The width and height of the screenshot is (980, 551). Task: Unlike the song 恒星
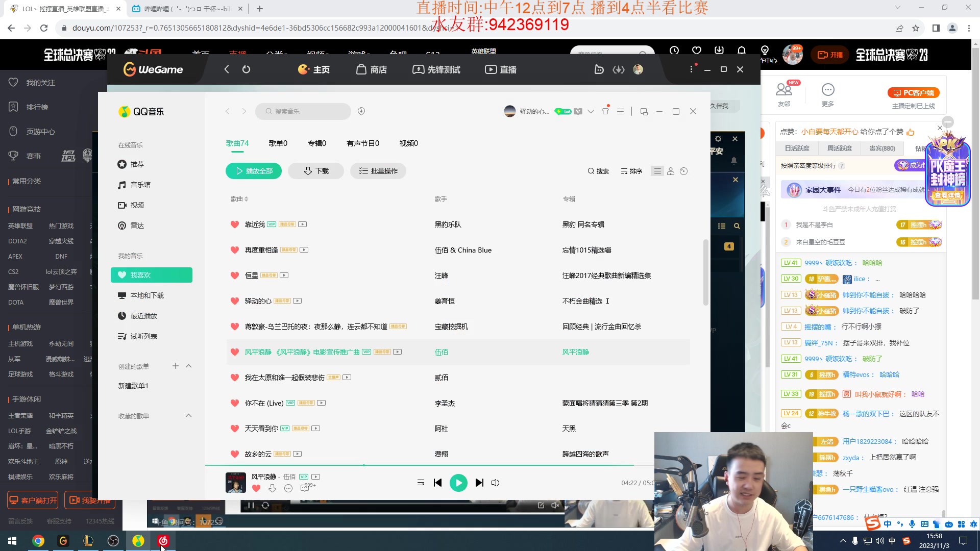pos(235,275)
